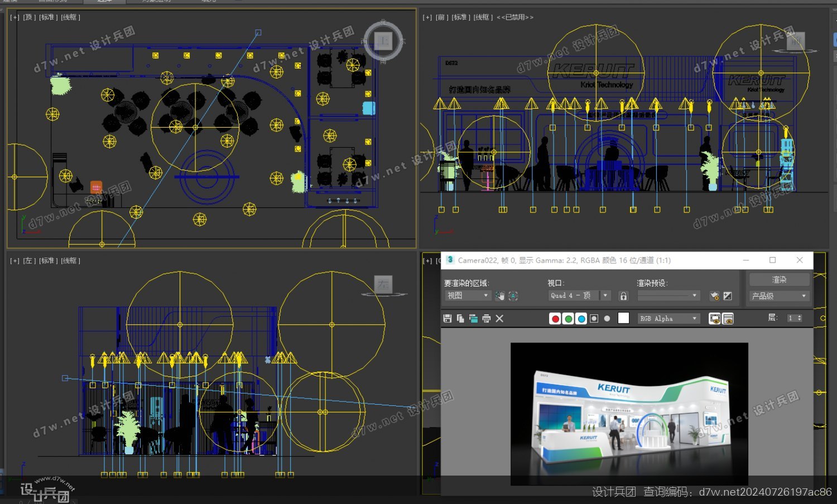Image resolution: width=837 pixels, height=504 pixels.
Task: Open the render preset dropdown
Action: pos(668,295)
